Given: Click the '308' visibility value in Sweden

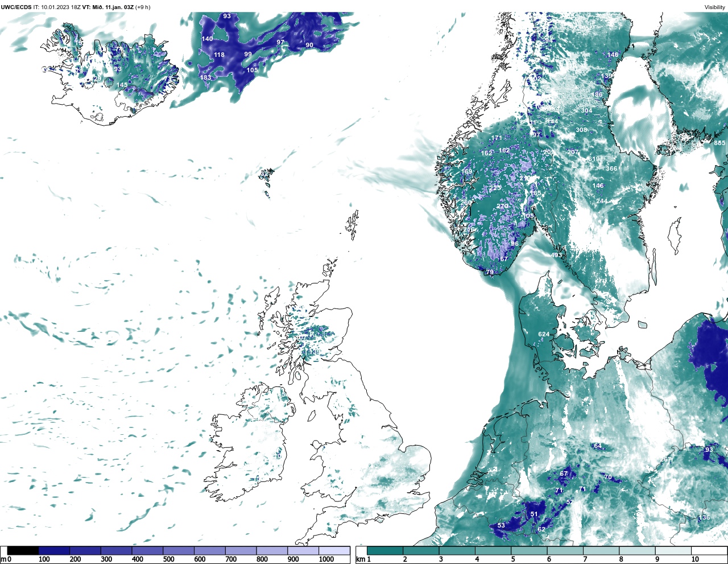Looking at the screenshot, I should [581, 130].
